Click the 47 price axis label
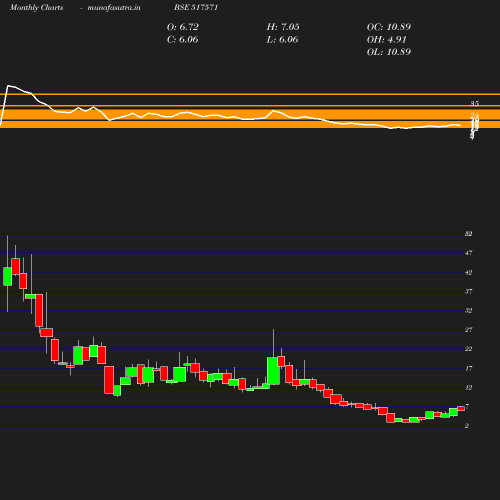The height and width of the screenshot is (500, 500). [x=469, y=253]
